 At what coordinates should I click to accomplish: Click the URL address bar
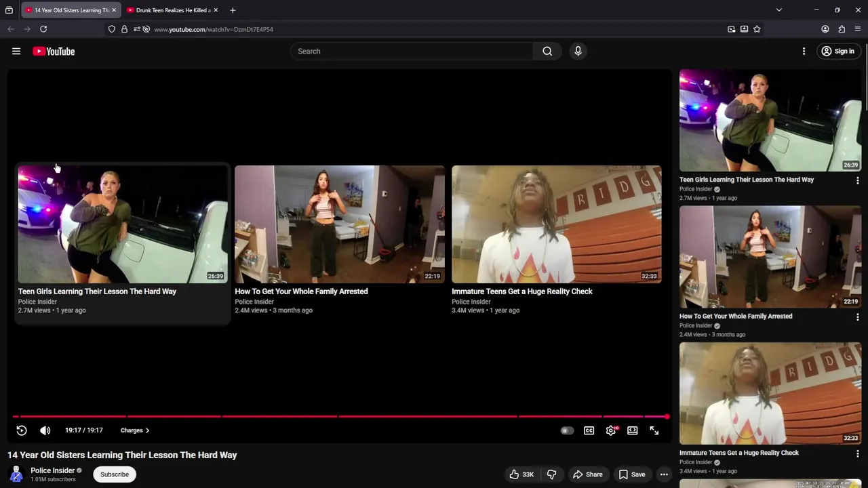point(434,29)
